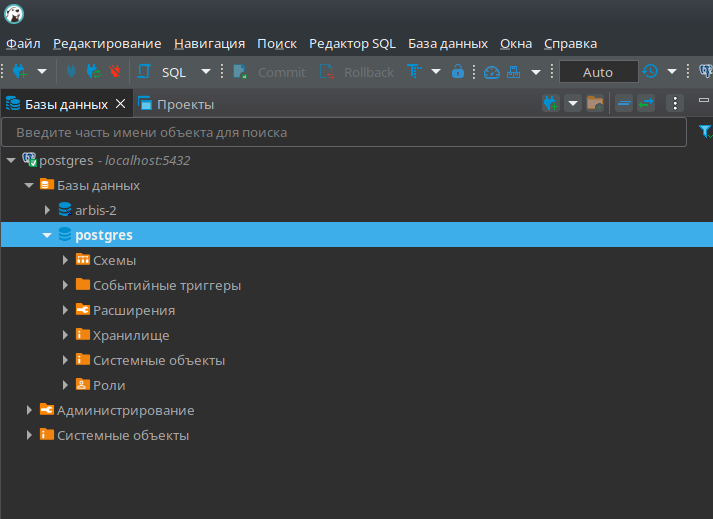The width and height of the screenshot is (713, 519).
Task: Collapse the highlighted postgres database
Action: [x=47, y=235]
